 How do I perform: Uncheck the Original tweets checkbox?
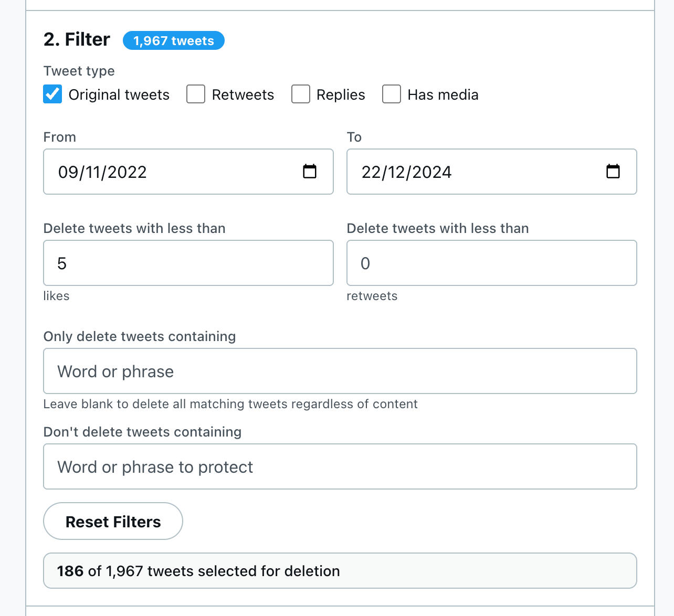coord(52,94)
